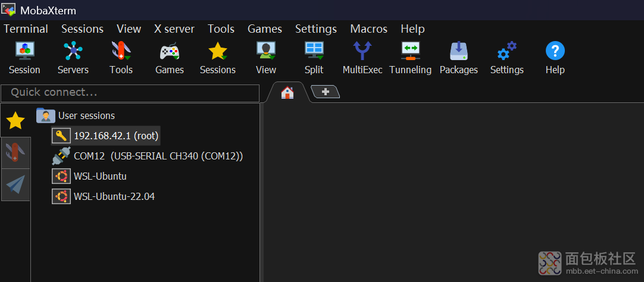Open the Settings menu in the menu bar
This screenshot has height=282, width=644.
(316, 29)
